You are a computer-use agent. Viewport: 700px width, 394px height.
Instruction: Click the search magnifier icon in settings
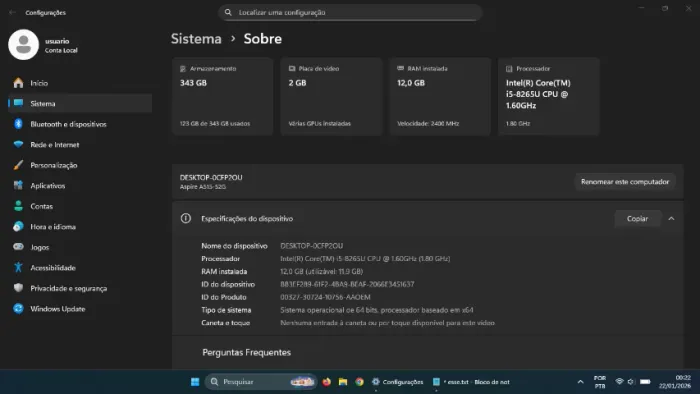coord(228,12)
